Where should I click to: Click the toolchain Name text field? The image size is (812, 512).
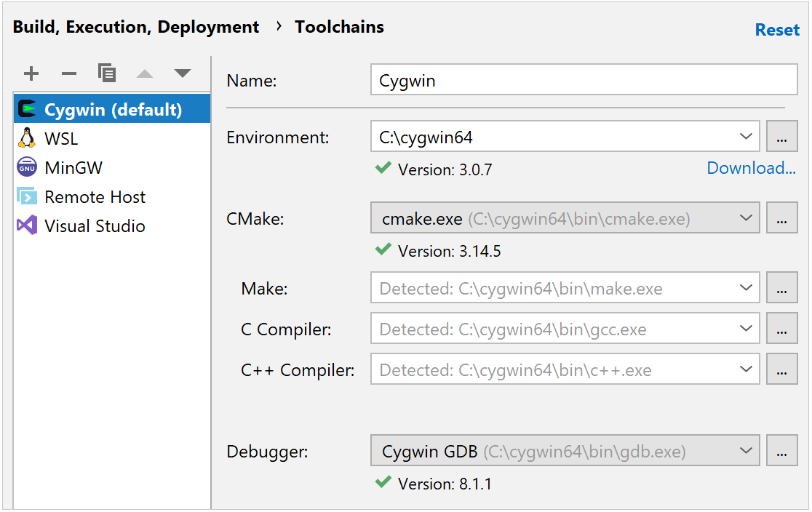[x=584, y=80]
